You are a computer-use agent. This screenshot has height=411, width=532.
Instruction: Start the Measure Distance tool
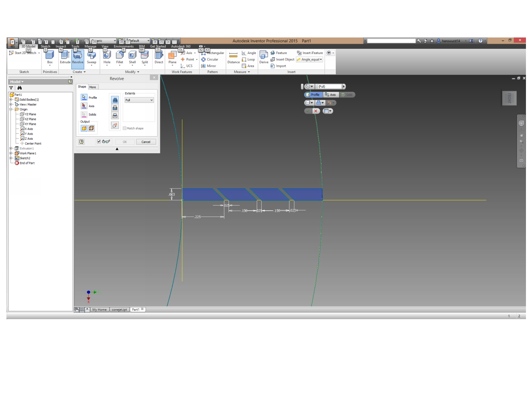[x=233, y=58]
